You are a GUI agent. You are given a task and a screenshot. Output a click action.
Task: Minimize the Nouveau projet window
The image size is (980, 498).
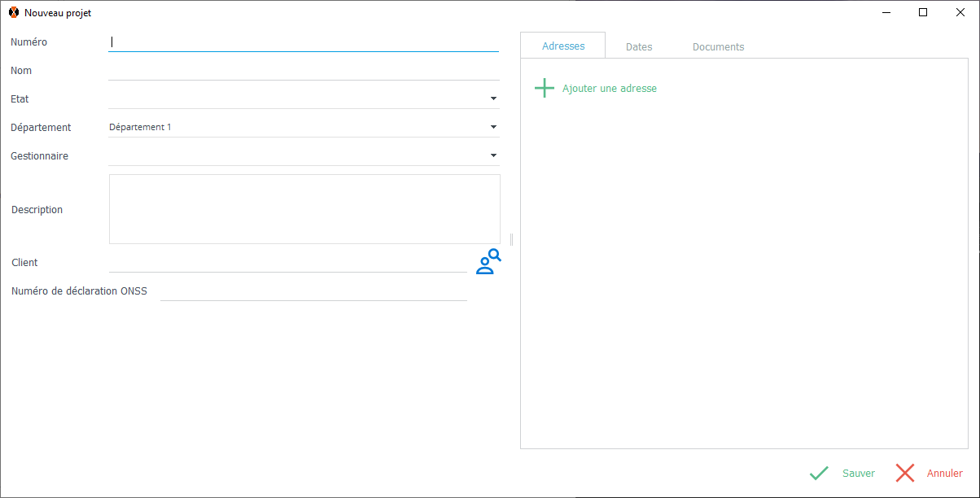coord(886,12)
